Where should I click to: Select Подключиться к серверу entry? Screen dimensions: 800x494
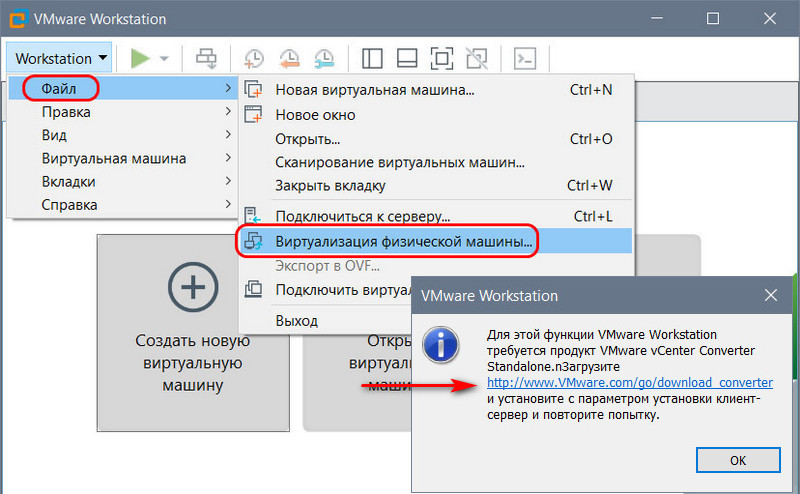click(x=436, y=216)
